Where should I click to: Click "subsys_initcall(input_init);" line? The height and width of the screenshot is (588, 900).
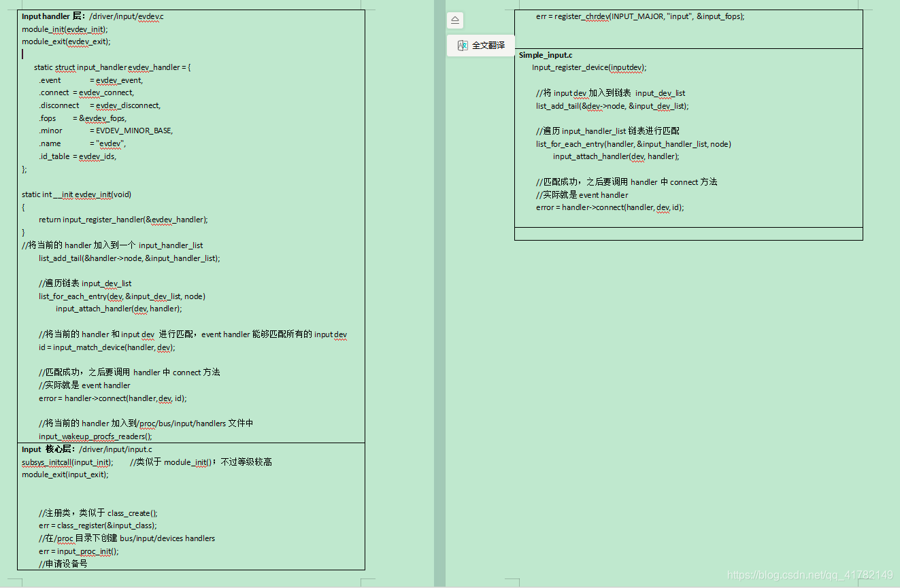point(68,462)
